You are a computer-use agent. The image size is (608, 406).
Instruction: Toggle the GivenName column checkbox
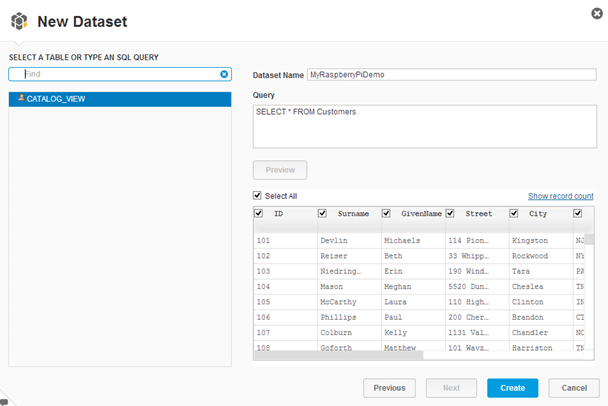pos(387,213)
